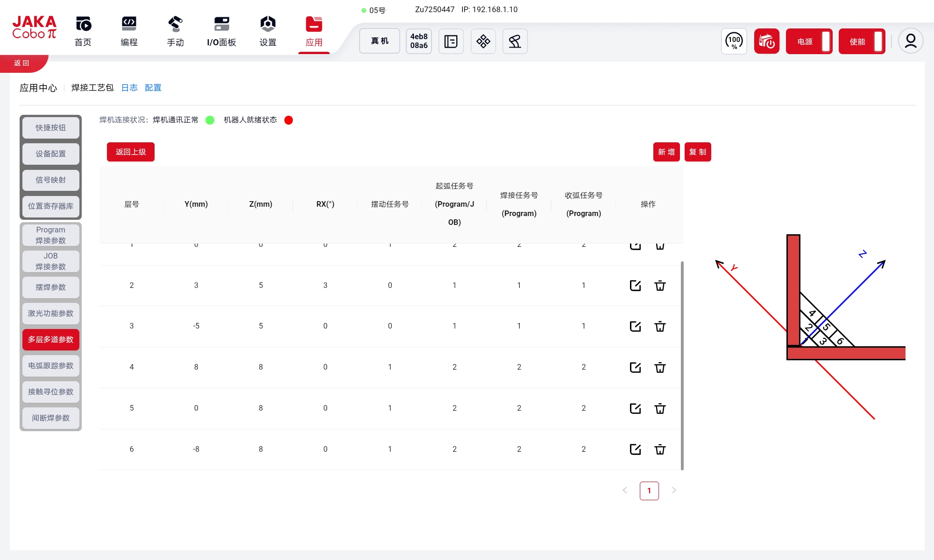934x560 pixels.
Task: Delete layer 4 using trash icon
Action: [x=660, y=367]
